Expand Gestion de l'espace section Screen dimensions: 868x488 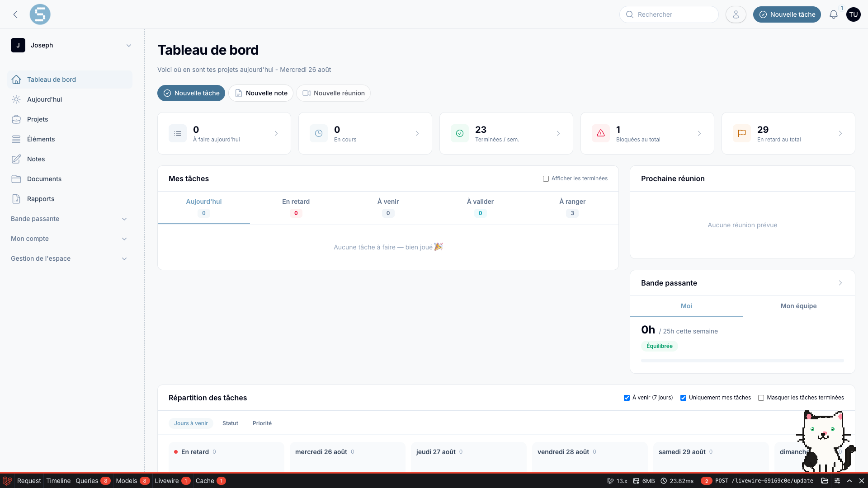(x=69, y=258)
